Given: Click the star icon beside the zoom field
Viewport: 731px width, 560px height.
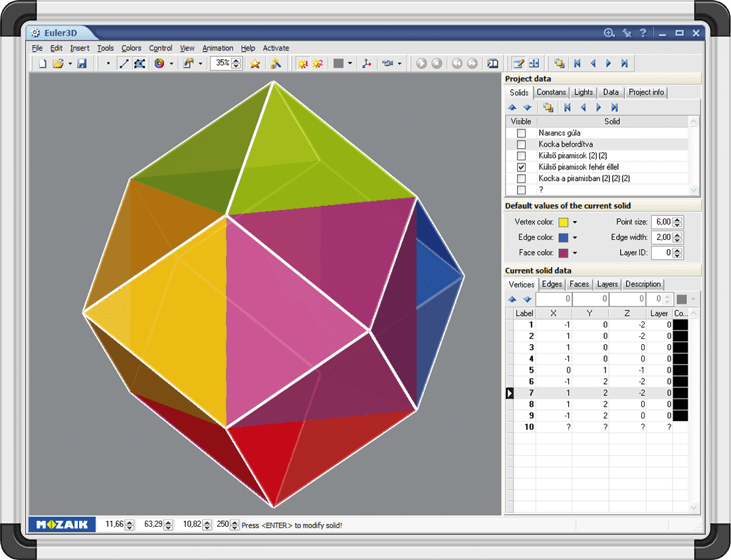Looking at the screenshot, I should pyautogui.click(x=255, y=64).
